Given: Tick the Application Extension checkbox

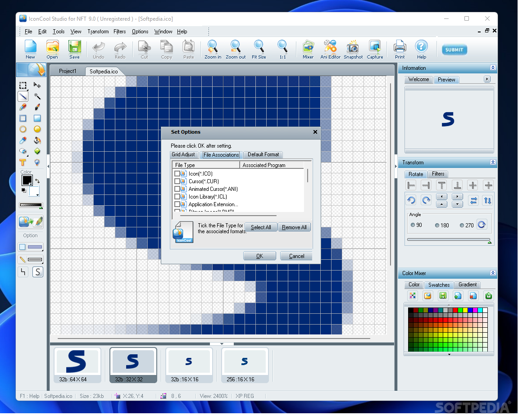Looking at the screenshot, I should pyautogui.click(x=177, y=204).
